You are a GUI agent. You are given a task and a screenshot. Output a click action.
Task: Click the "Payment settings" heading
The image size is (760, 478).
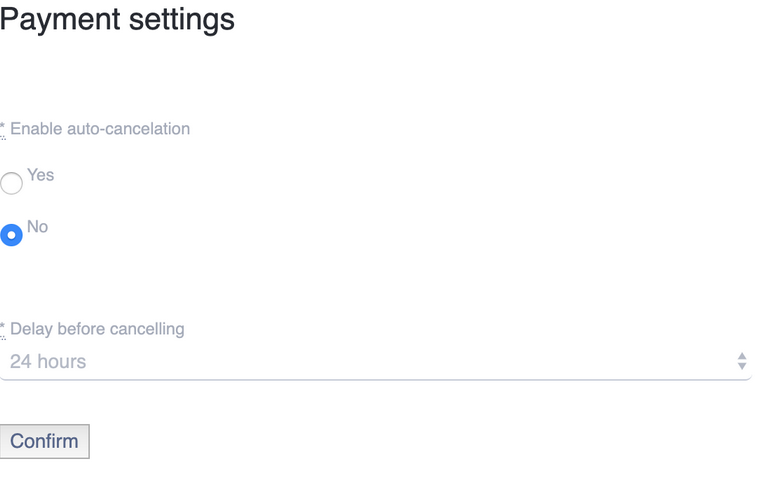point(118,19)
